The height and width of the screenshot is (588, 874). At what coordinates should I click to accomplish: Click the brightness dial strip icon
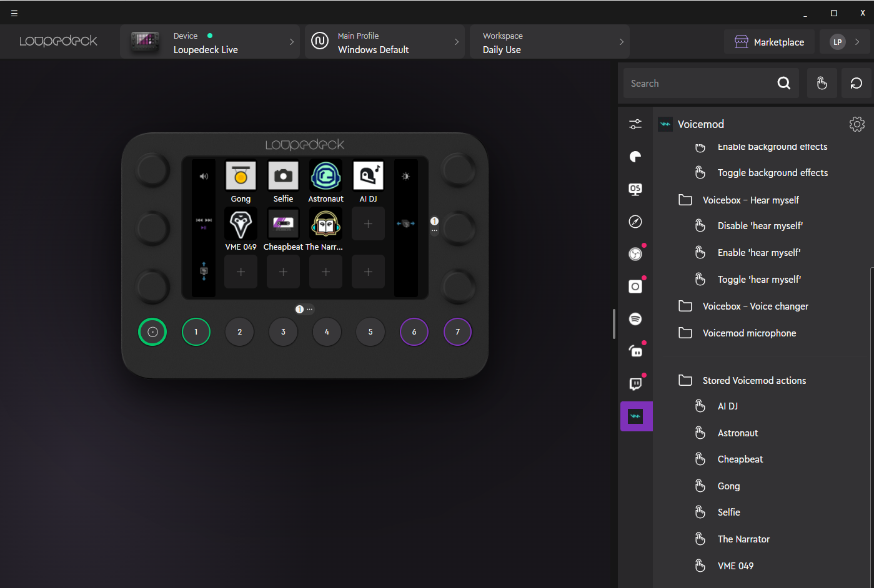(405, 177)
